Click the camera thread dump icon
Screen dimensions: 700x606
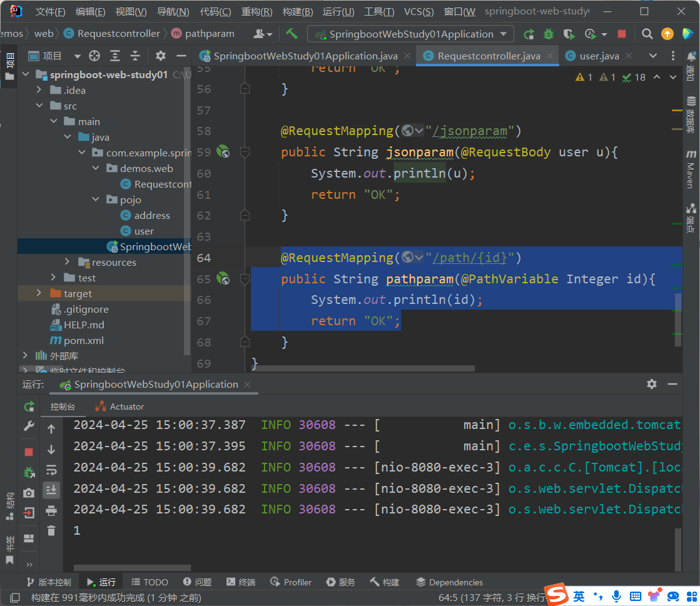[29, 493]
